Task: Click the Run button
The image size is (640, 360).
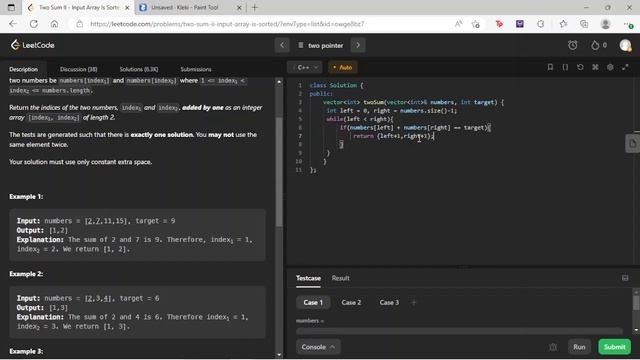Action: click(579, 347)
